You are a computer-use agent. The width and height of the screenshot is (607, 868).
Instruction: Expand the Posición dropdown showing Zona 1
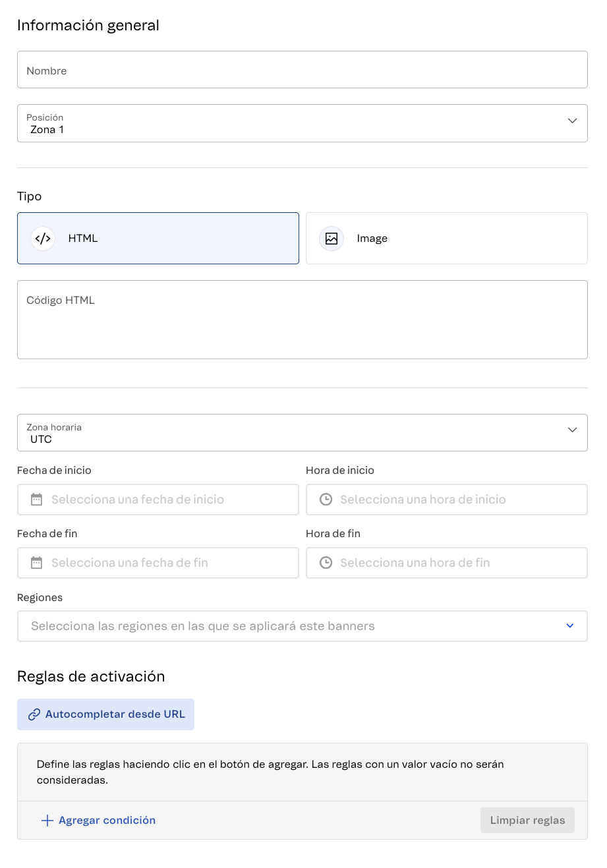(x=572, y=122)
